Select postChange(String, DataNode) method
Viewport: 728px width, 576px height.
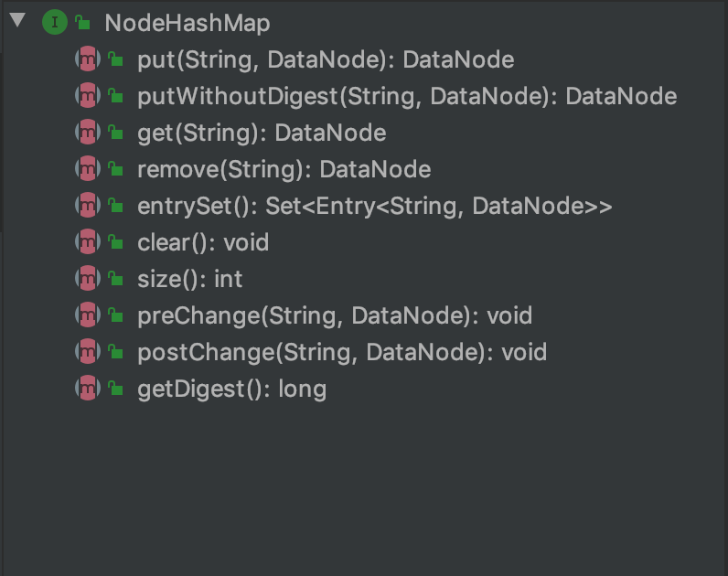pyautogui.click(x=341, y=352)
